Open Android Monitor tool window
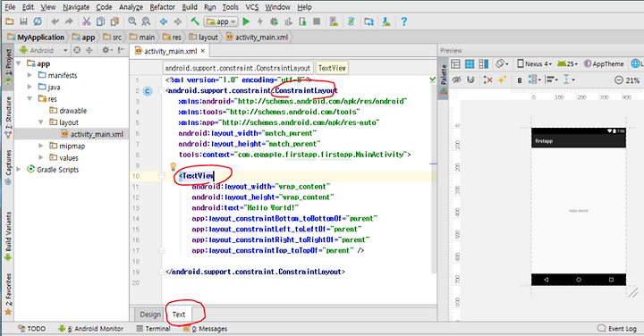 click(x=90, y=329)
